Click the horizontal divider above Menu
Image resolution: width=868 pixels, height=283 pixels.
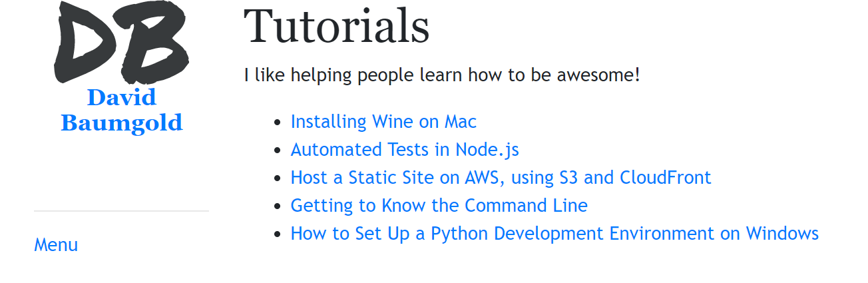pyautogui.click(x=121, y=211)
